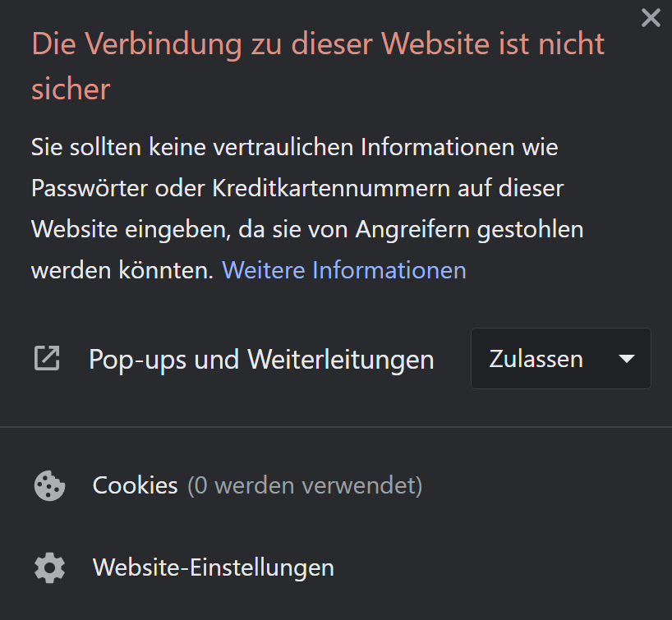The width and height of the screenshot is (672, 620).
Task: Click the "Zulassen" text in the combo box
Action: (x=536, y=359)
